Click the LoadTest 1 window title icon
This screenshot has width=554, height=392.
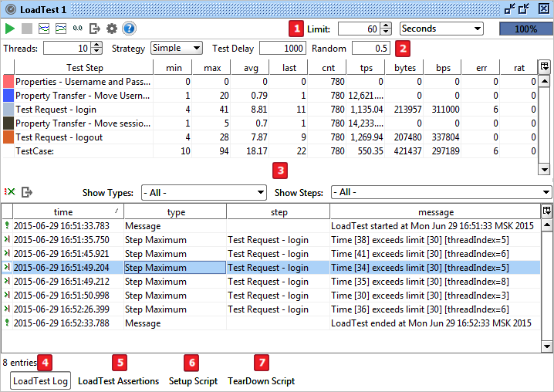click(x=11, y=9)
